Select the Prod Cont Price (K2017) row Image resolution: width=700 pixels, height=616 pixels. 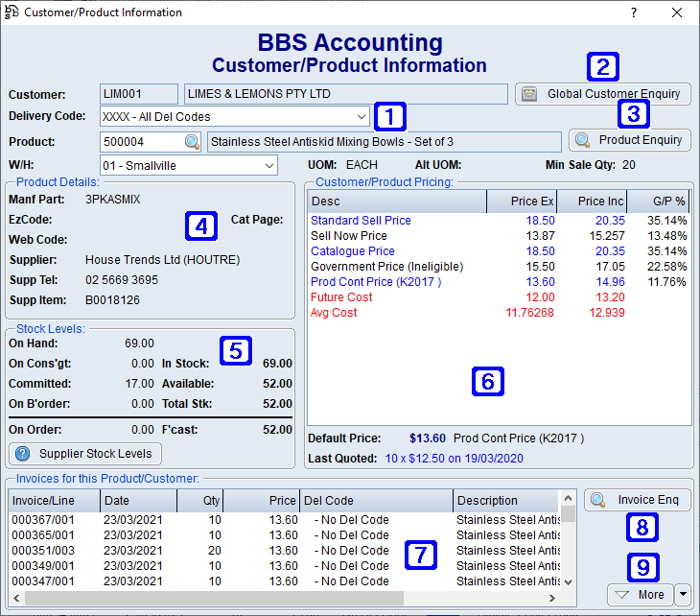tap(376, 282)
